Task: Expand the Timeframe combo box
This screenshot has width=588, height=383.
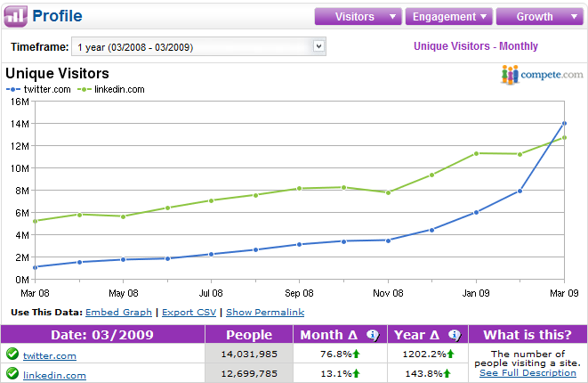Action: 198,46
